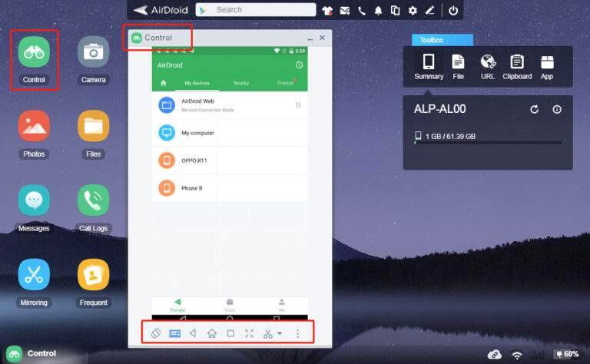
Task: Click the cloud connection icon in status bar
Action: point(495,354)
